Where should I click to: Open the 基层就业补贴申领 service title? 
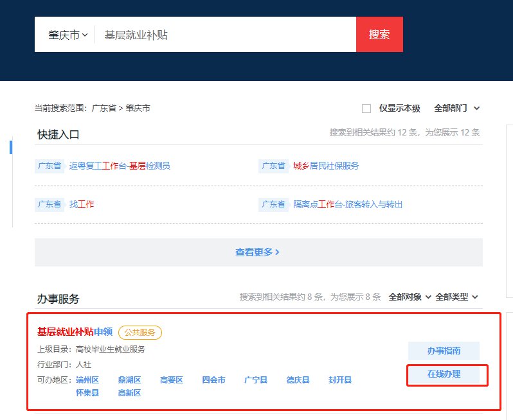[75, 332]
